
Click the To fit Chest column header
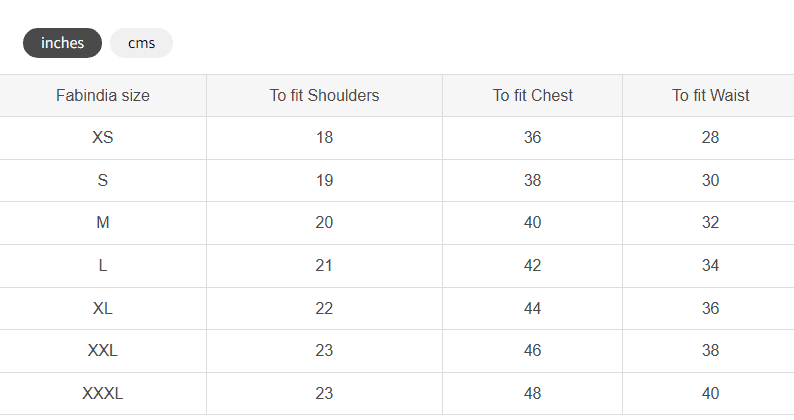533,95
